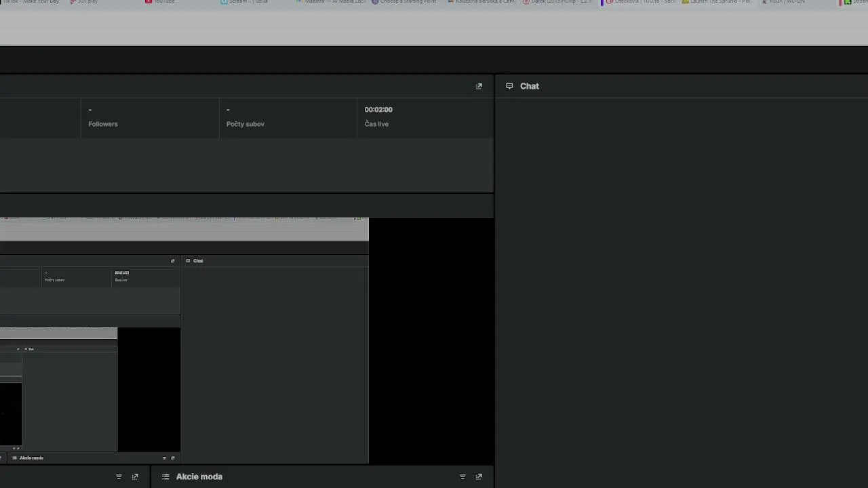Pop out the stream stats panel
This screenshot has width=868, height=488.
pos(479,86)
